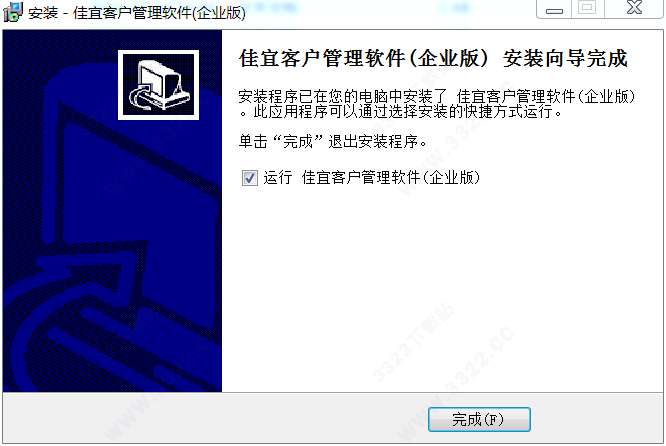Image resolution: width=666 pixels, height=446 pixels.
Task: Click the 完成(F) button
Action: (479, 420)
